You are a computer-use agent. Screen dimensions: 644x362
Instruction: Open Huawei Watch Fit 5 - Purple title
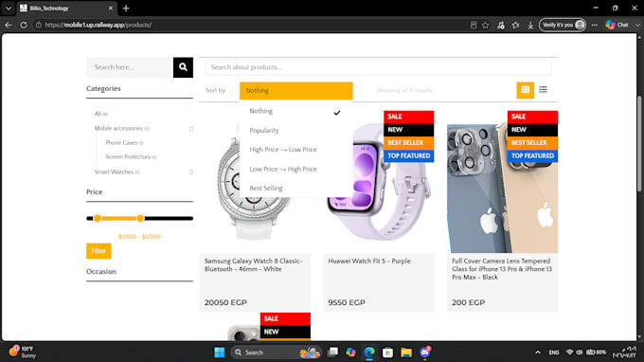pos(368,261)
